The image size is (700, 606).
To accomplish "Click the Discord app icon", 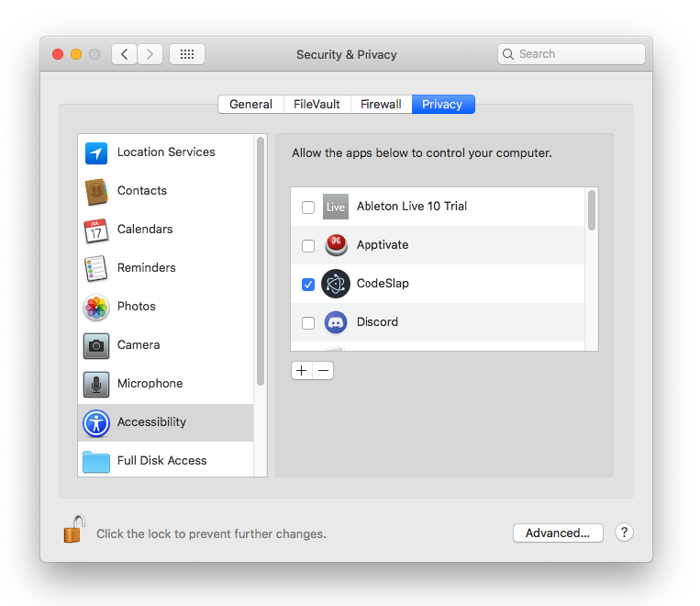I will (335, 322).
